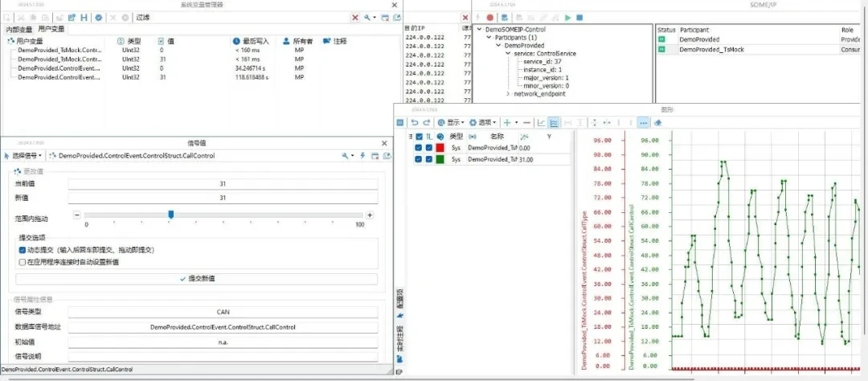Click the red record icon in SOME/IP toolbar
The height and width of the screenshot is (381, 868).
coord(489,17)
